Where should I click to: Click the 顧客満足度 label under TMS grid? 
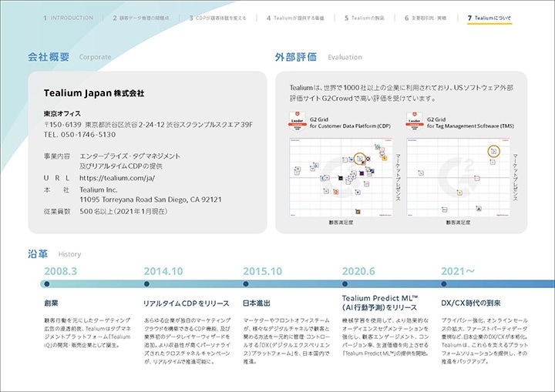point(458,222)
